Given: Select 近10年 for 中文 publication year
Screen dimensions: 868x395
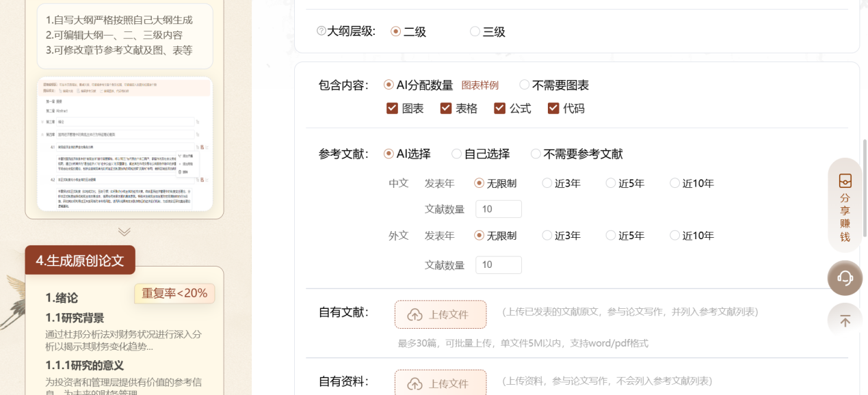Looking at the screenshot, I should click(674, 183).
